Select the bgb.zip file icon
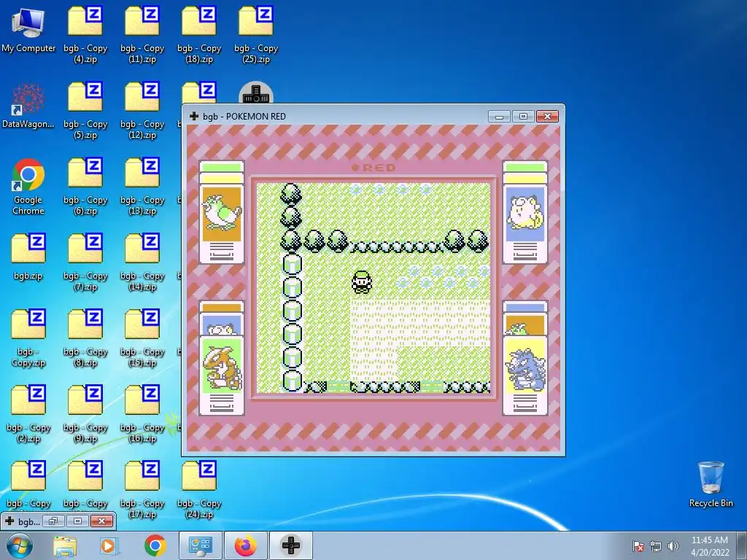Viewport: 747px width, 560px height. 28,257
